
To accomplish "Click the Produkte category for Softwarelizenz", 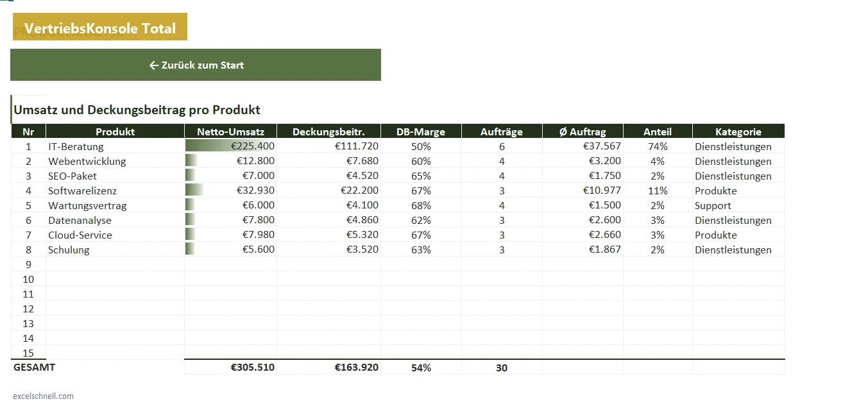I will pos(738,191).
